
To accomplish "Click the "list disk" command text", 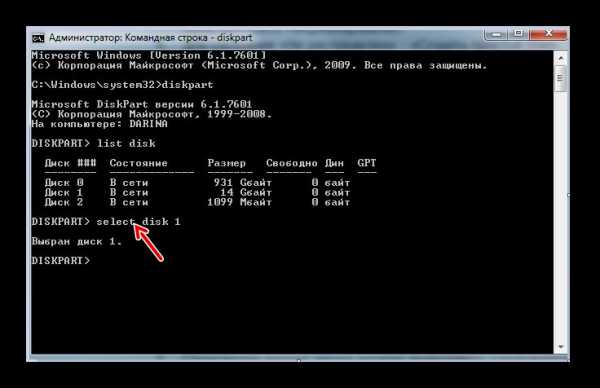I will (126, 143).
